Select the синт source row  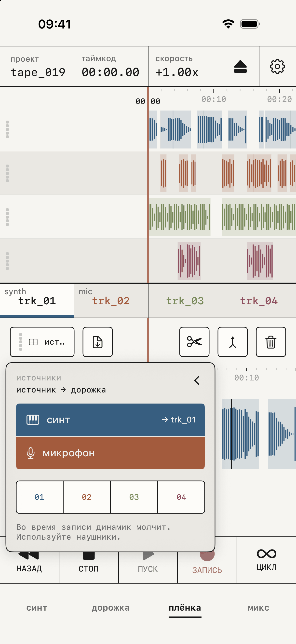point(110,420)
